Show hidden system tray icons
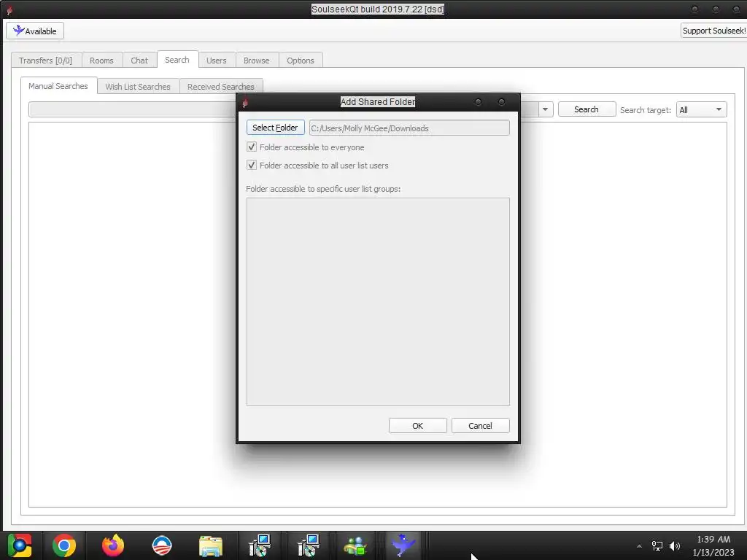Viewport: 747px width, 560px height. [639, 546]
